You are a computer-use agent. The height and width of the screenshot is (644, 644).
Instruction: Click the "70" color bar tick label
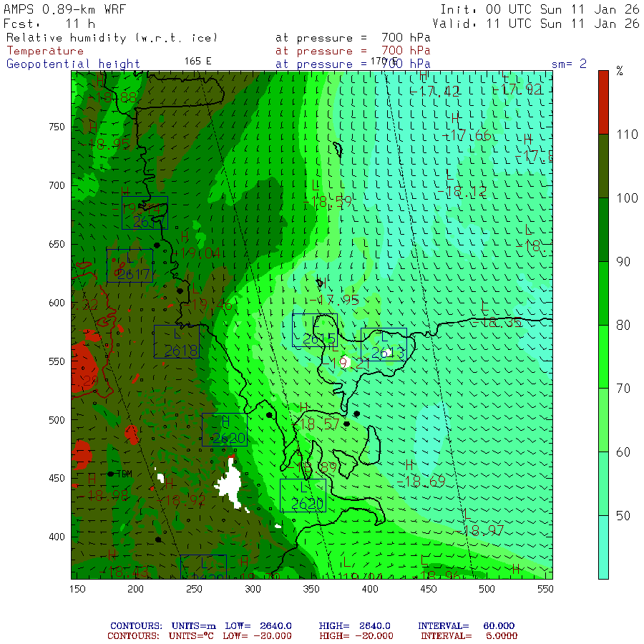623,388
